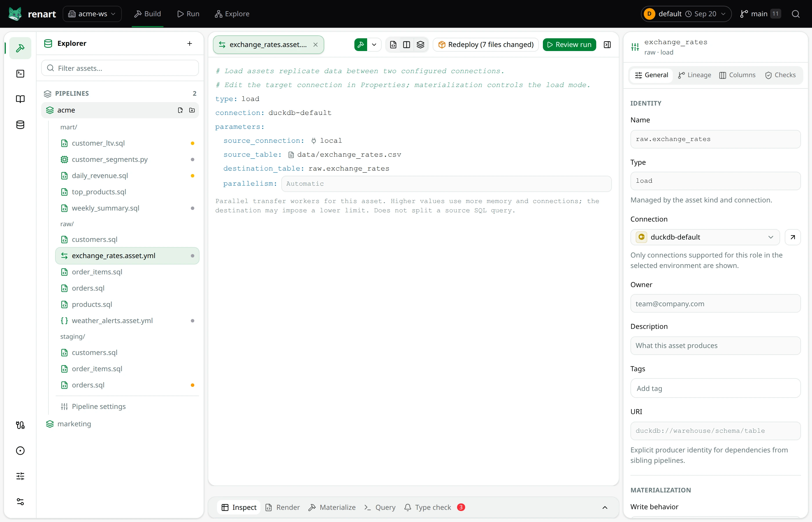Expand the bottom panel chevron
The image size is (812, 522).
(x=605, y=507)
